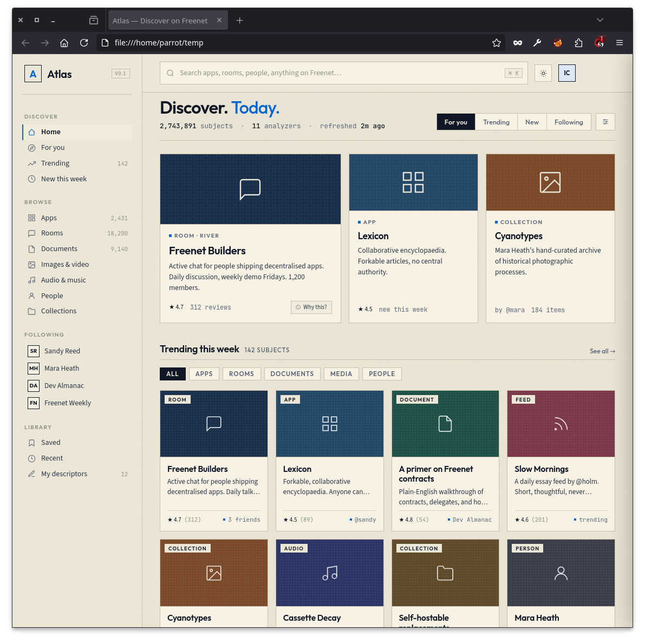The image size is (645, 644).
Task: Click the Why this? button
Action: (x=311, y=307)
